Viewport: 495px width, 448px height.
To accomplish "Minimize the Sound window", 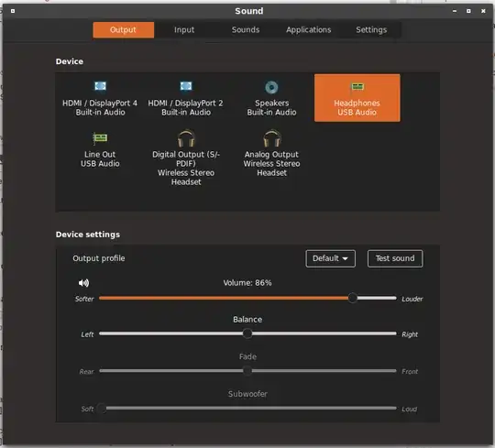I will click(455, 11).
